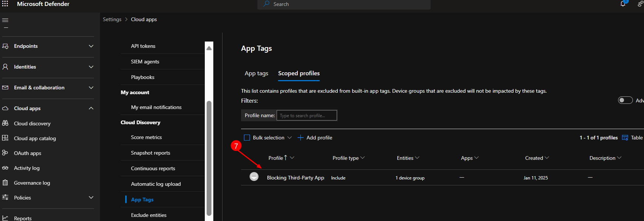Click the Policies sliders icon
644x221 pixels.
click(x=5, y=197)
